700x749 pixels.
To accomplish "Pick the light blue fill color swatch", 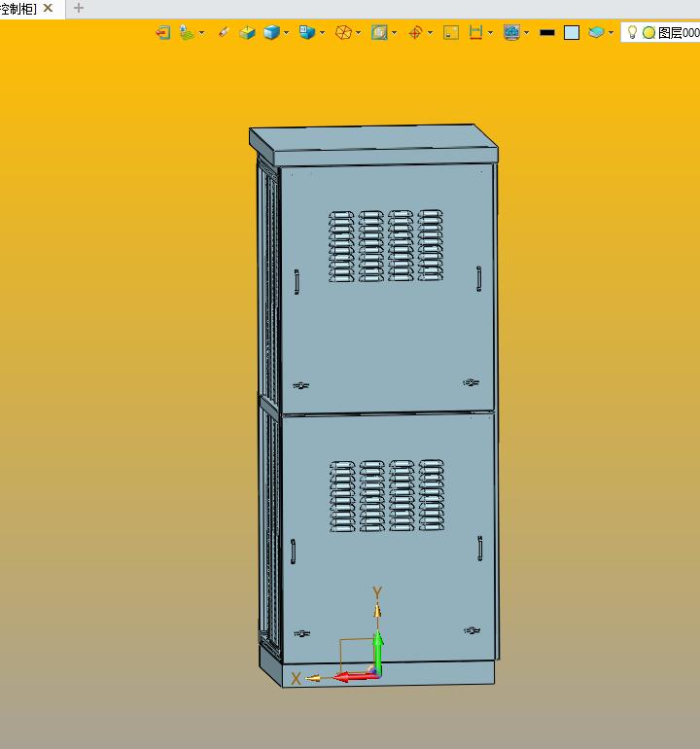I will tap(572, 32).
